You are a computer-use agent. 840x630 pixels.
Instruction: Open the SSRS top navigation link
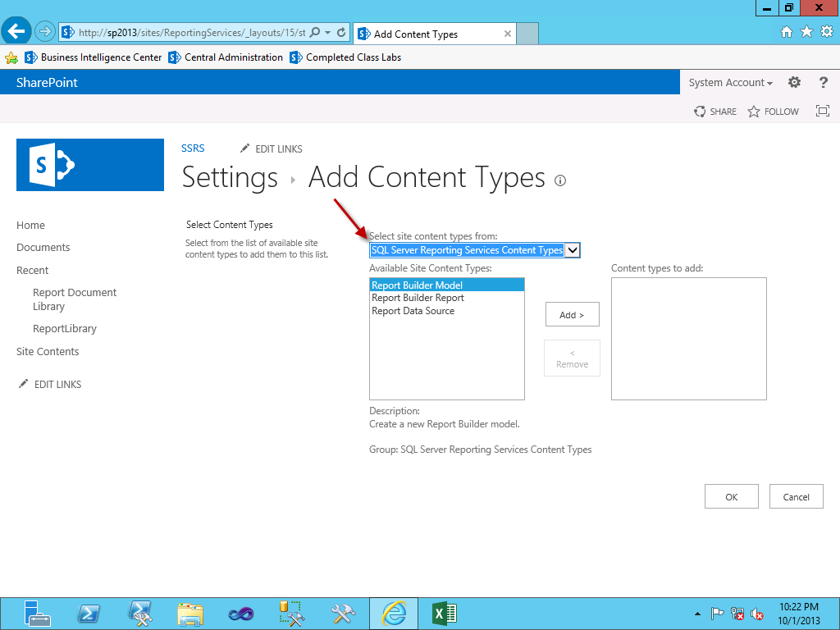(x=193, y=148)
